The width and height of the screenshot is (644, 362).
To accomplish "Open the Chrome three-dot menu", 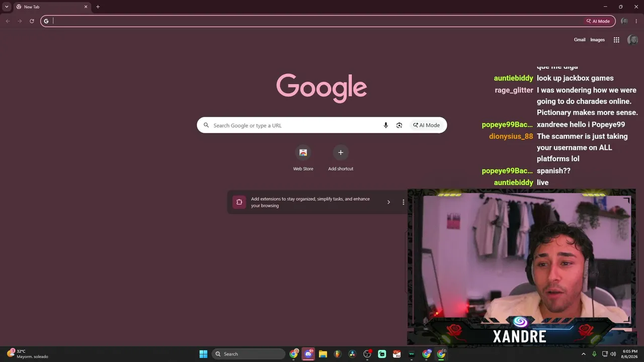I will coord(636,21).
